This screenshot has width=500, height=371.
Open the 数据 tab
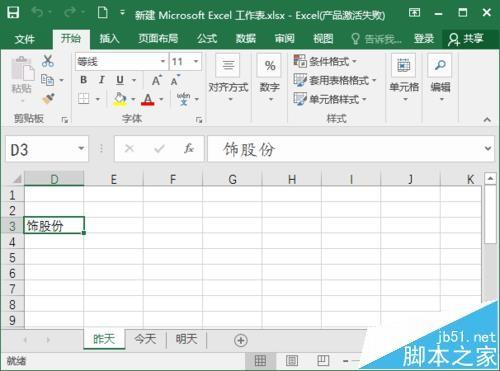(246, 39)
